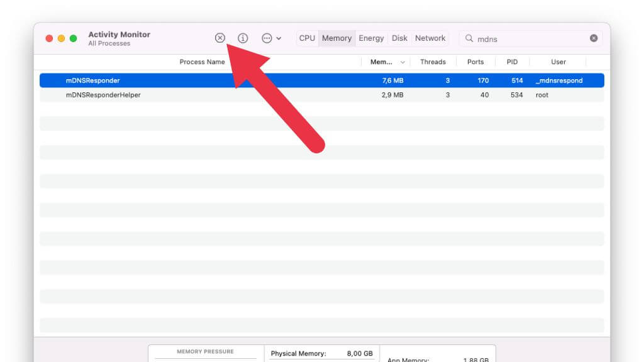The height and width of the screenshot is (362, 644).
Task: Click the root user cell
Action: click(x=542, y=95)
